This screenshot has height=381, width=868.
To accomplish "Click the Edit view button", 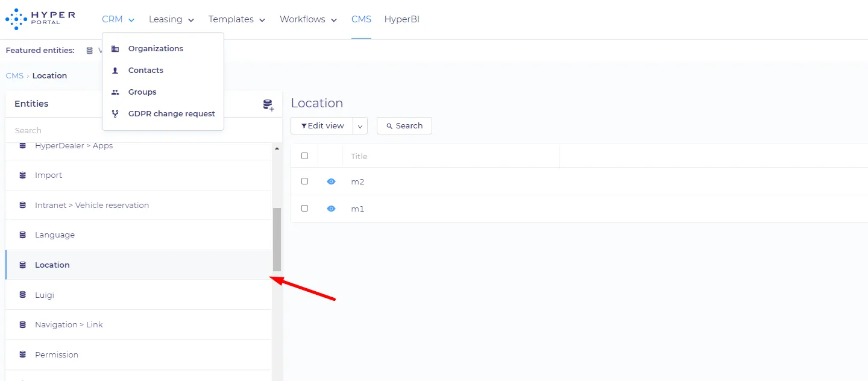I will (322, 126).
